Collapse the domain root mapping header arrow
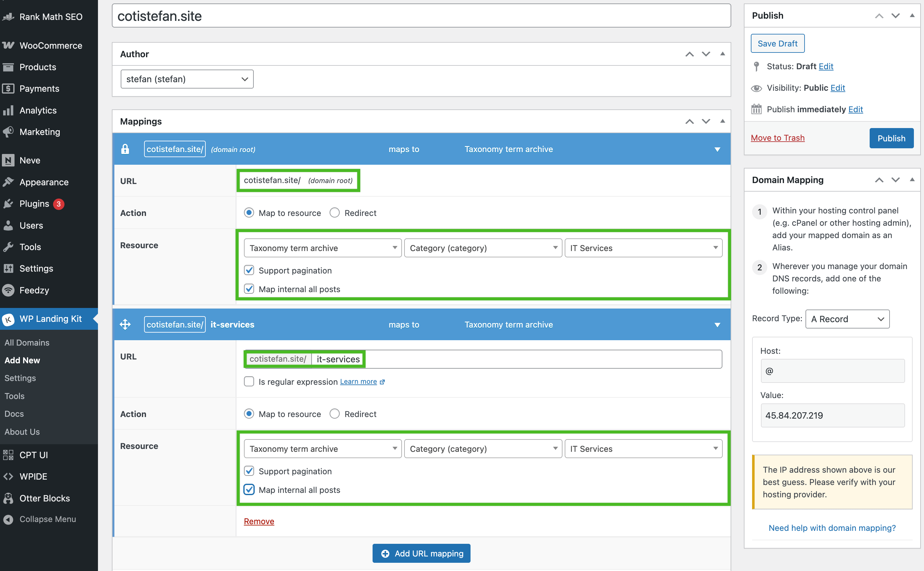This screenshot has width=924, height=571. point(717,150)
